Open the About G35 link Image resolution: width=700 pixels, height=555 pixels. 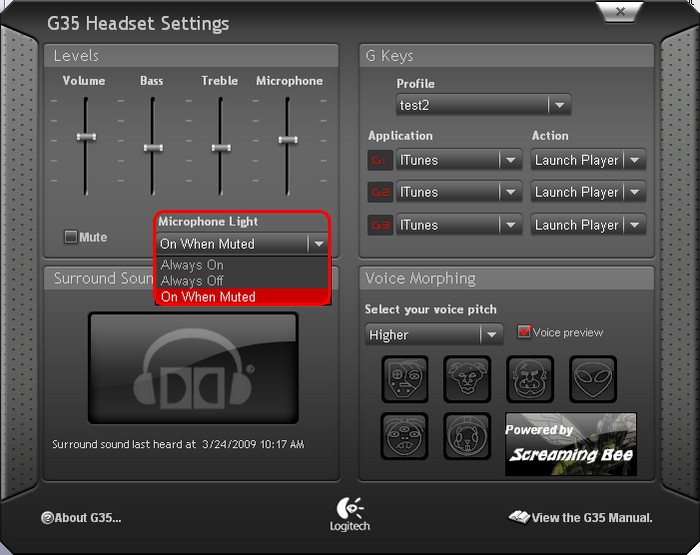click(x=88, y=518)
